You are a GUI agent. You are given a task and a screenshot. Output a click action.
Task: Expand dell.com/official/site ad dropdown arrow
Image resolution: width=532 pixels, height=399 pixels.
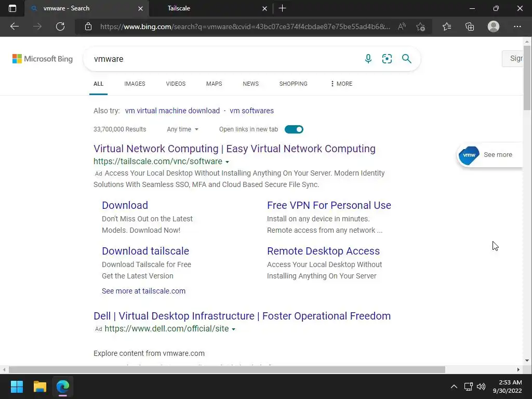pos(233,329)
